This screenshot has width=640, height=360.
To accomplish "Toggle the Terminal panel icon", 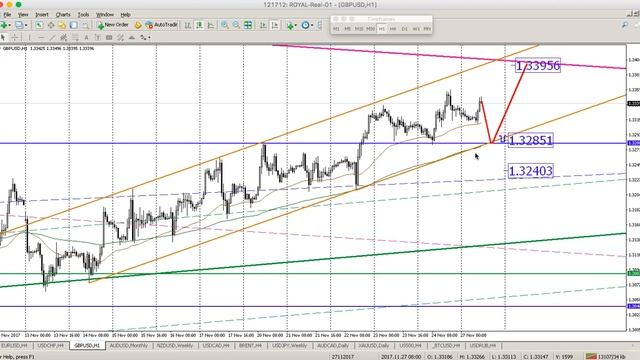I will point(73,25).
